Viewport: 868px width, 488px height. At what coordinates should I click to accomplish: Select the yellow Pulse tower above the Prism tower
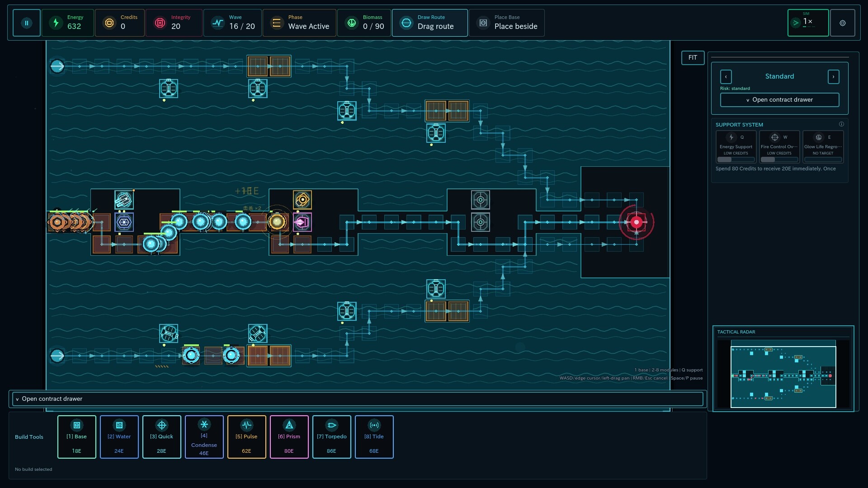coord(302,200)
